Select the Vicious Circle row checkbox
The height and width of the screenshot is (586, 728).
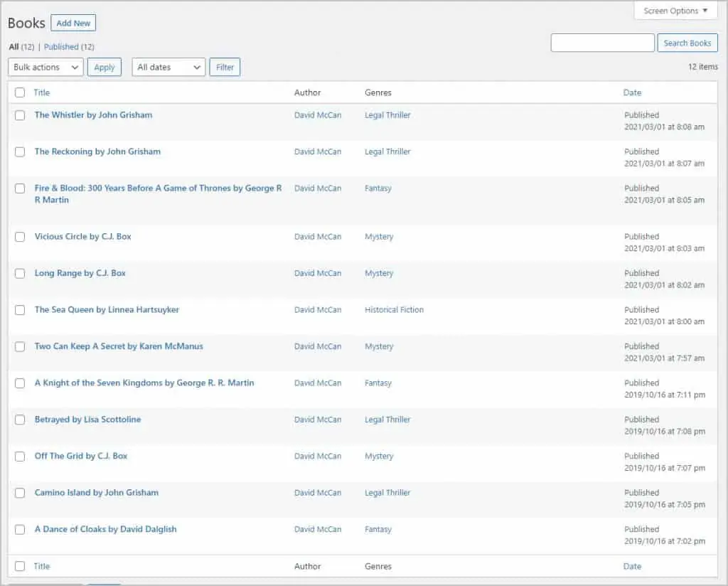20,237
